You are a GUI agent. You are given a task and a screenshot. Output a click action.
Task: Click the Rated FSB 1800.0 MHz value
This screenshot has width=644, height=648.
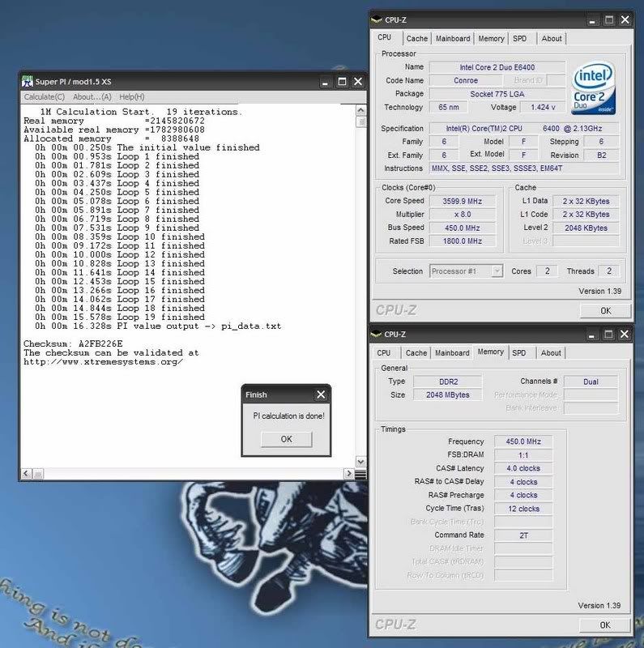tap(462, 241)
